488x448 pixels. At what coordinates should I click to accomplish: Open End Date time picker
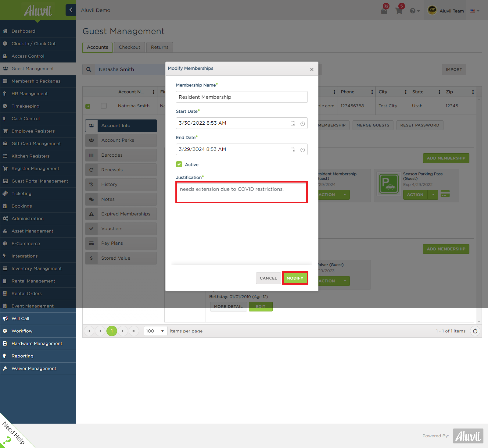303,150
